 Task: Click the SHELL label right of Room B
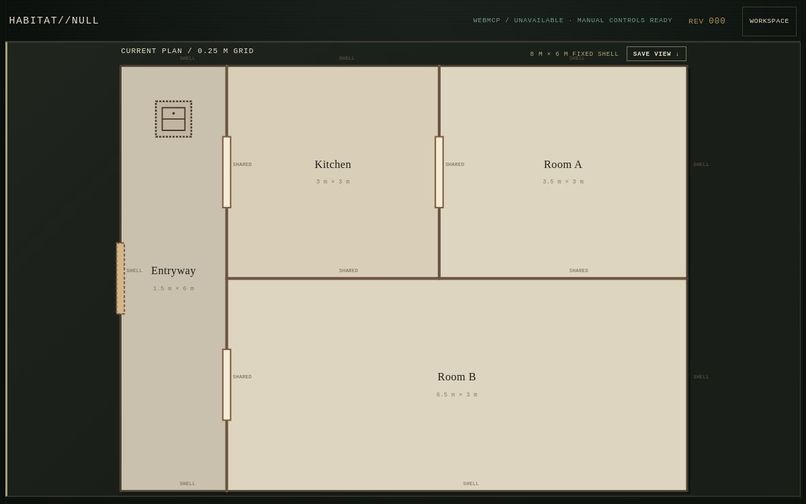tap(701, 377)
